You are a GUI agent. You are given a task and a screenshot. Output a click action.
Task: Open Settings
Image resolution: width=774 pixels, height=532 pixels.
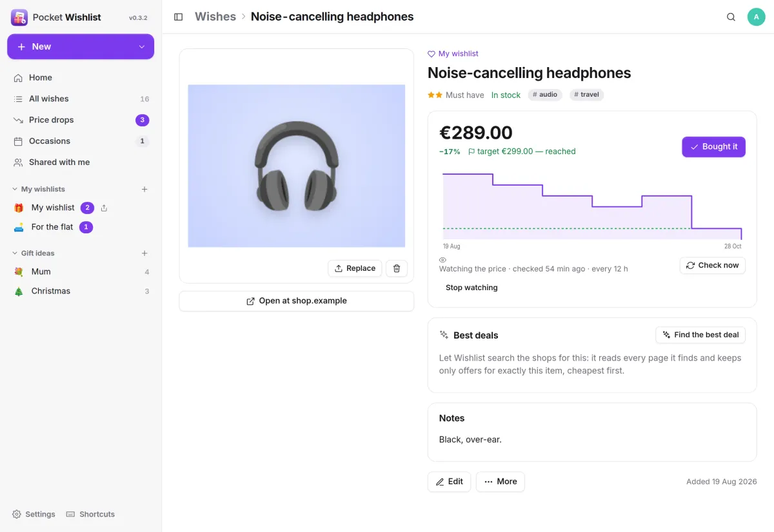(34, 514)
